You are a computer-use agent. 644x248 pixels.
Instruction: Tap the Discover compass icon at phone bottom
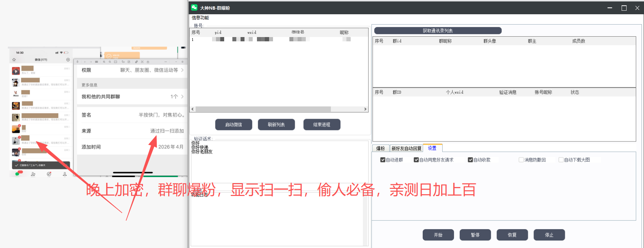pyautogui.click(x=49, y=174)
